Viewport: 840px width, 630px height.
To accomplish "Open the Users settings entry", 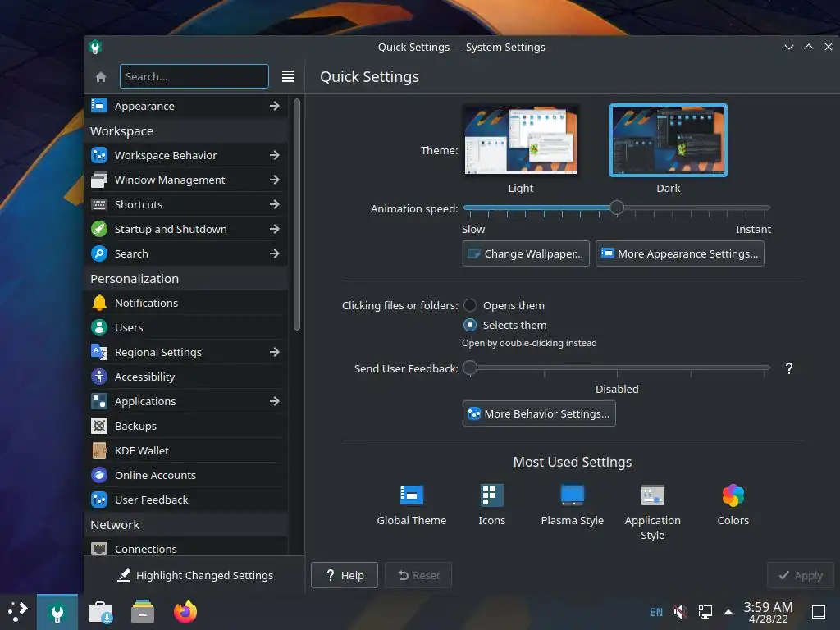I will (x=186, y=327).
